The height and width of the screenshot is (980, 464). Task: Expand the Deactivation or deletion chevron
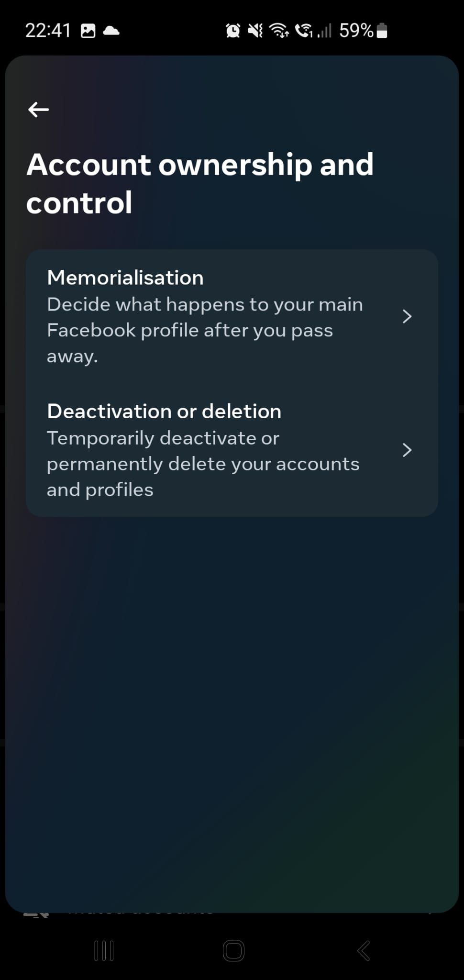click(407, 450)
